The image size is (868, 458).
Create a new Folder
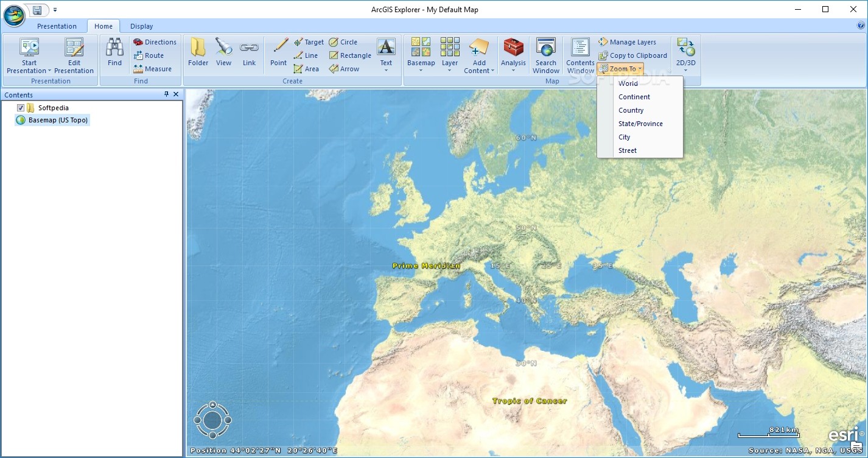tap(198, 52)
